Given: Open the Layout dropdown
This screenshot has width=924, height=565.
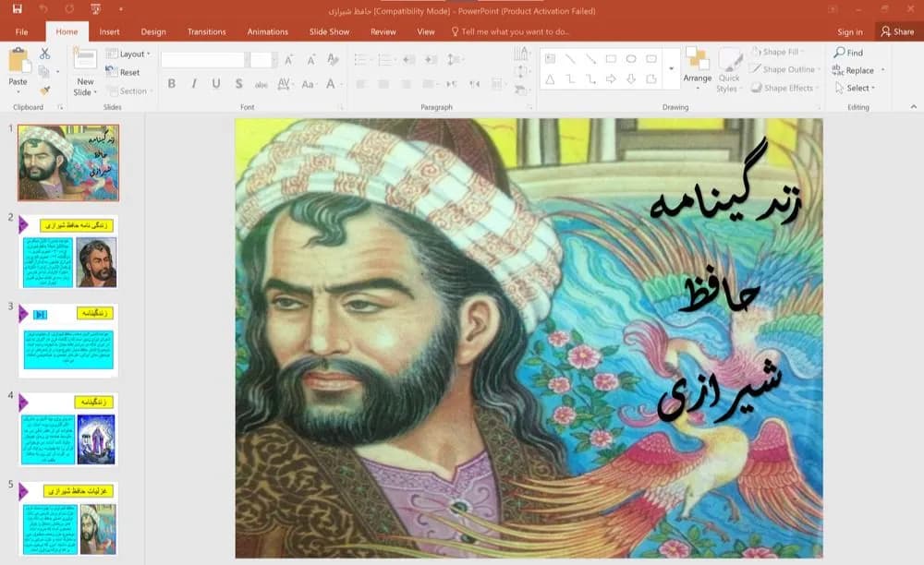Looking at the screenshot, I should point(128,54).
